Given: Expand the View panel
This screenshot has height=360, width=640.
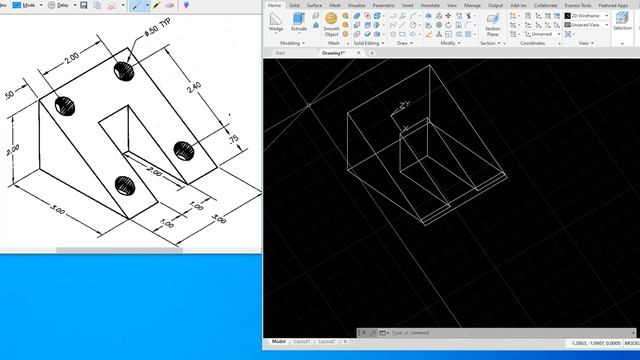Looking at the screenshot, I should tap(586, 43).
